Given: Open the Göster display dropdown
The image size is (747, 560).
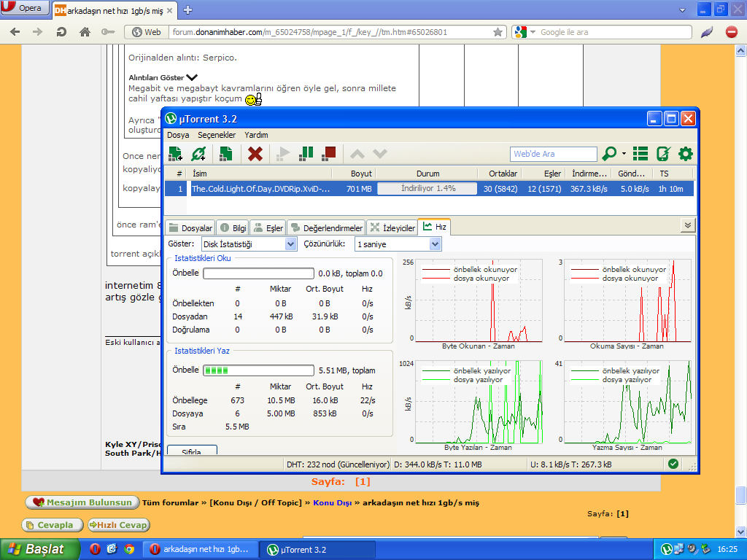Looking at the screenshot, I should coord(290,244).
